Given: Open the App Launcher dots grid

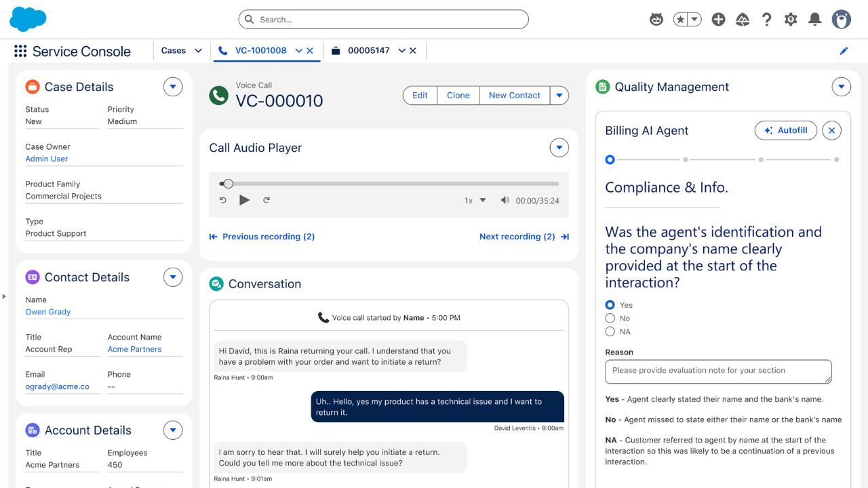Looking at the screenshot, I should [x=20, y=51].
